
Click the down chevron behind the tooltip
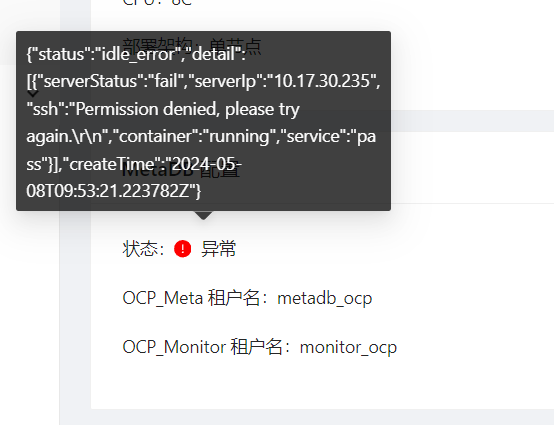(x=33, y=94)
